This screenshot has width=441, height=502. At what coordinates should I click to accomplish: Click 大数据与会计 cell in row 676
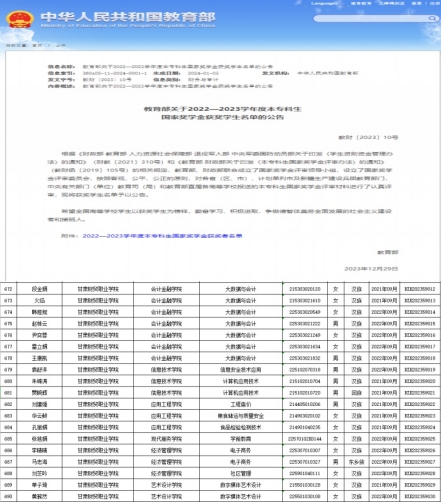click(241, 335)
